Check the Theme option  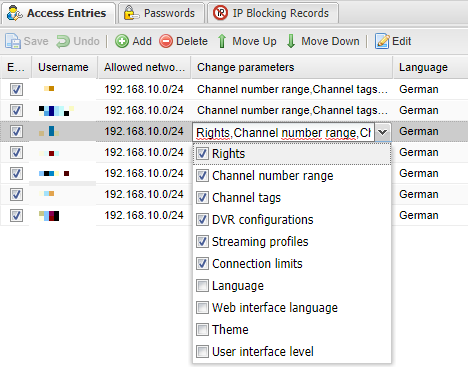202,330
